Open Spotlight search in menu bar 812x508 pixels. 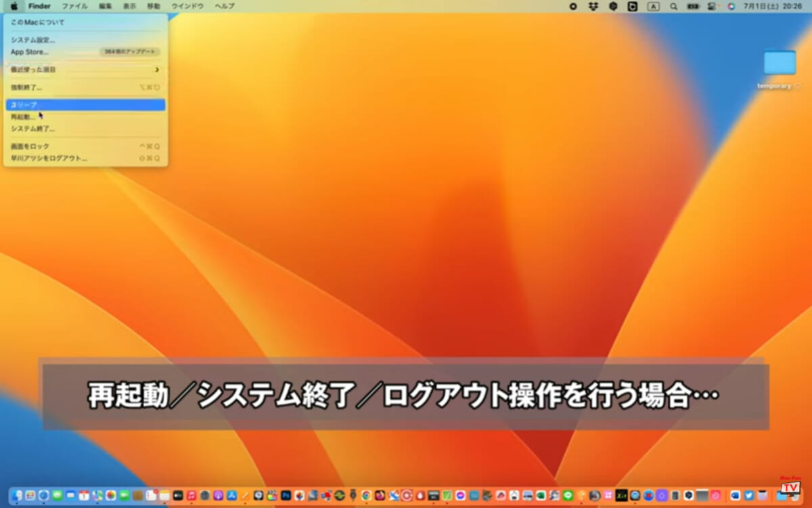(673, 6)
